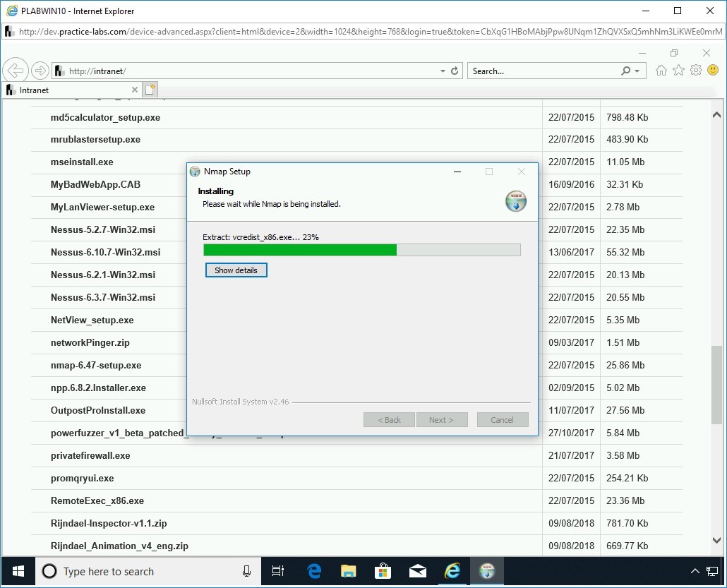
Task: Show hidden system tray icons
Action: tap(694, 571)
